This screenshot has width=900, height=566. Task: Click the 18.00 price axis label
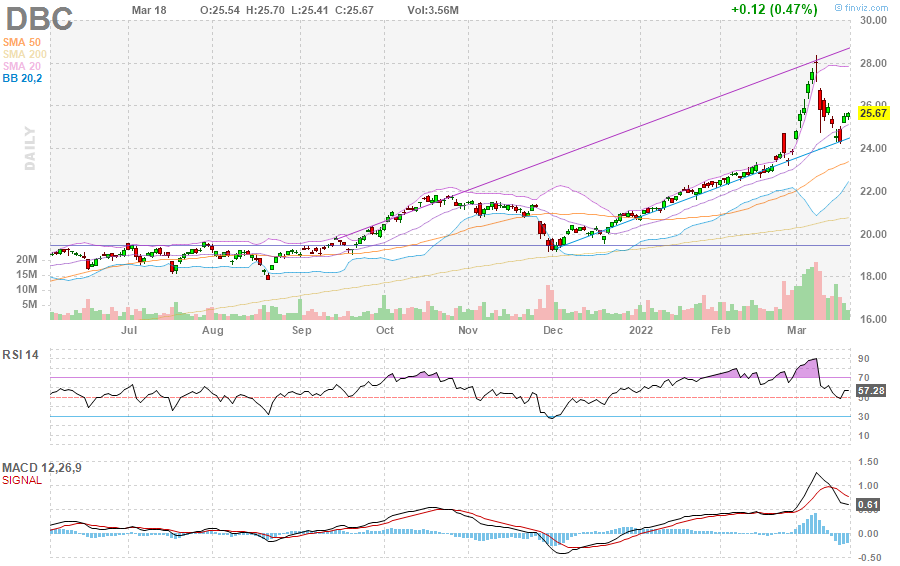click(x=873, y=277)
